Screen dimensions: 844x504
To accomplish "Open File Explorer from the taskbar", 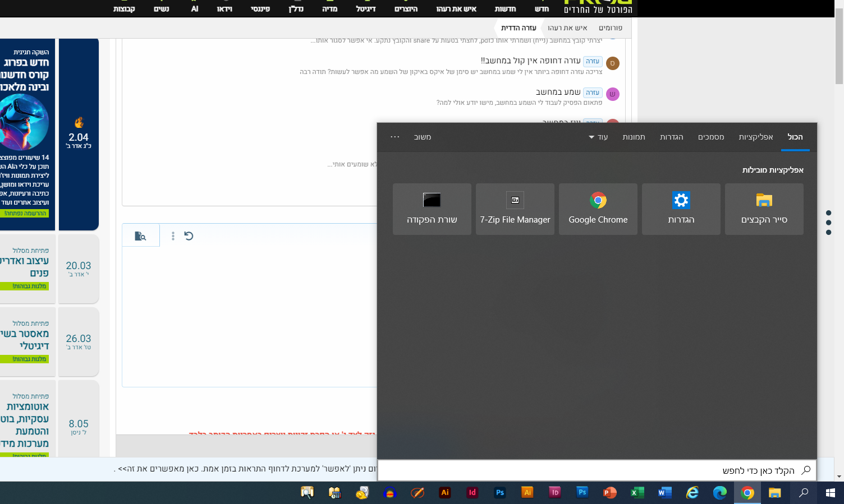I will click(x=775, y=493).
